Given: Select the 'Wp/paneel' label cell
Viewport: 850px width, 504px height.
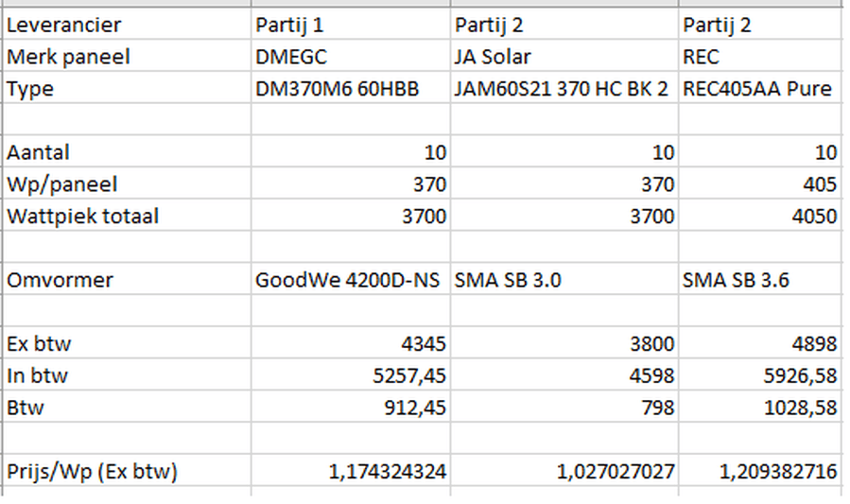Looking at the screenshot, I should coord(127,184).
